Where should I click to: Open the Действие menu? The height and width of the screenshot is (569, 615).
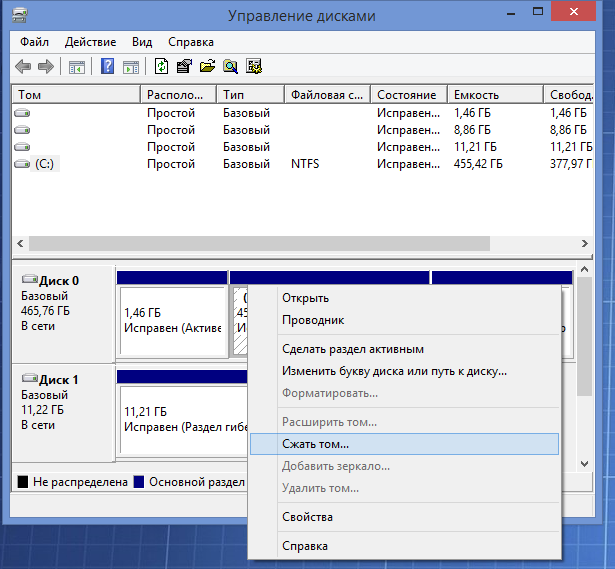point(91,42)
